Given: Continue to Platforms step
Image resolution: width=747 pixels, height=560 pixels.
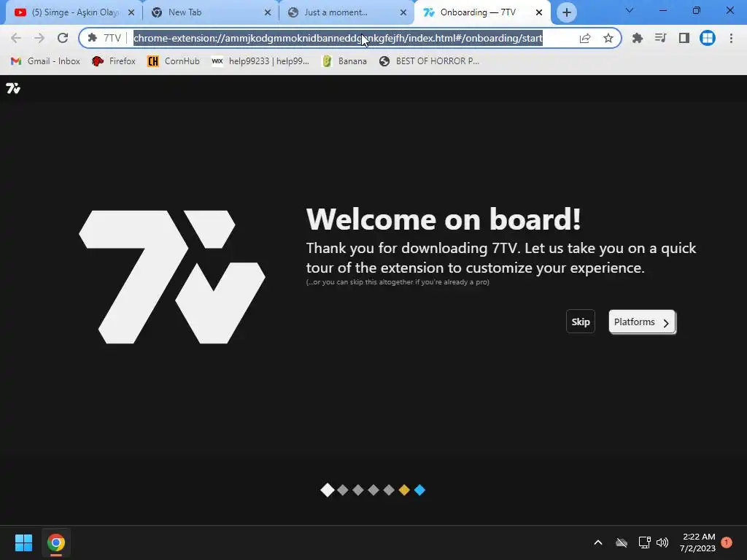Looking at the screenshot, I should pyautogui.click(x=642, y=322).
